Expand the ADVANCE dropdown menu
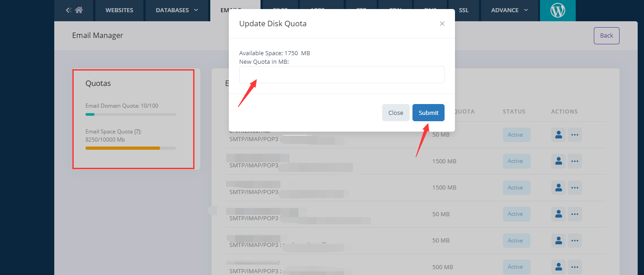 point(510,10)
